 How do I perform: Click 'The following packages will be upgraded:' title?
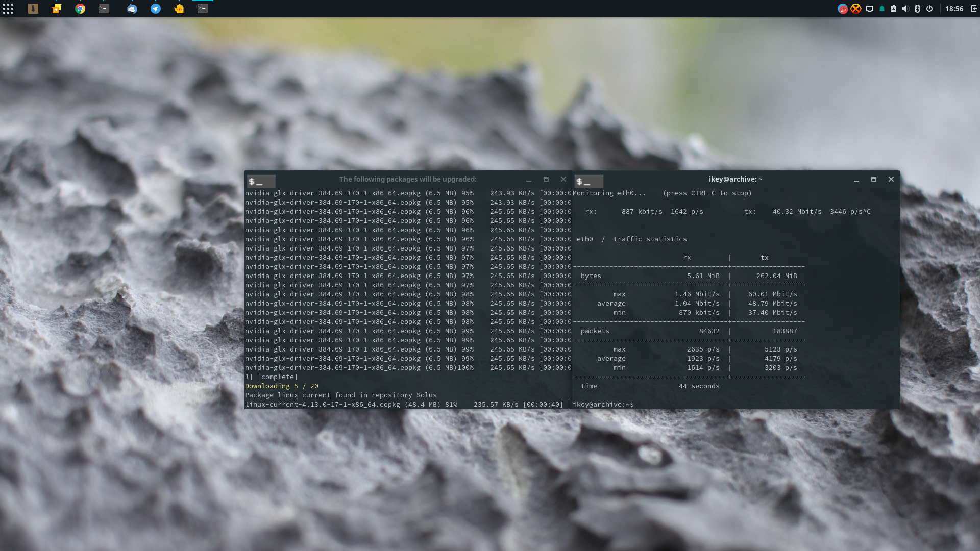pyautogui.click(x=408, y=179)
